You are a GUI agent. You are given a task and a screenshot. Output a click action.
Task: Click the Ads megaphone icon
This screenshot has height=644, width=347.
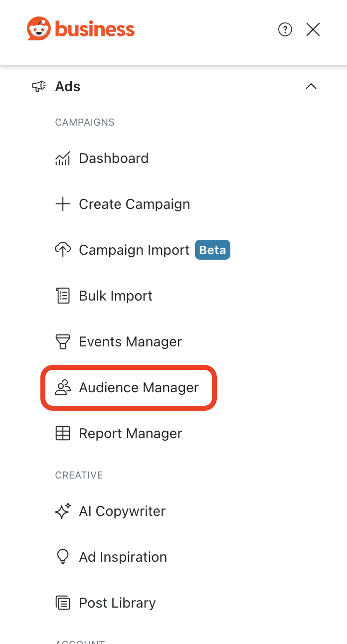point(39,86)
